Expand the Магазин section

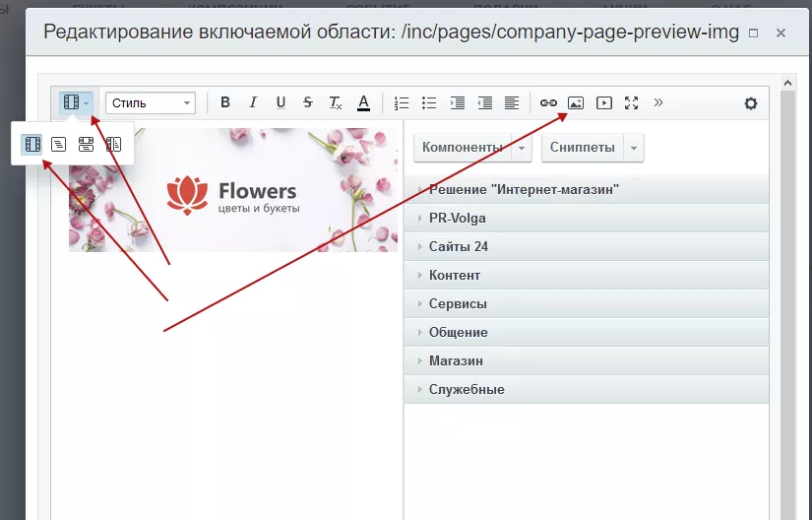[587, 360]
